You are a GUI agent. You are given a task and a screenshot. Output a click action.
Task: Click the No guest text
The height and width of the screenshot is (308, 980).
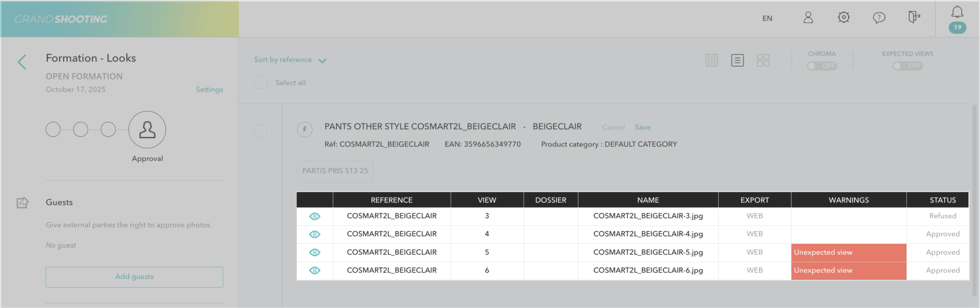point(61,246)
